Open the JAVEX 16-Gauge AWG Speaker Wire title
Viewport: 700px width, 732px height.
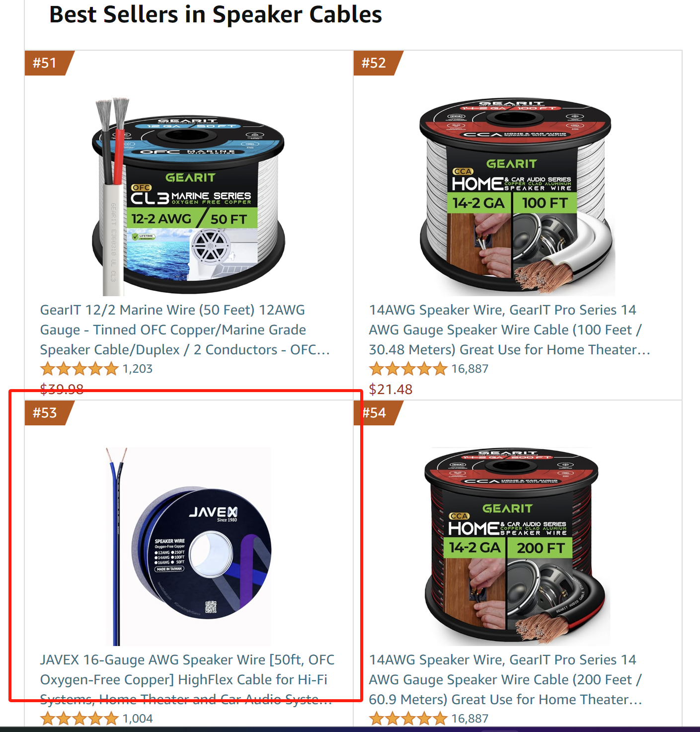coord(187,680)
